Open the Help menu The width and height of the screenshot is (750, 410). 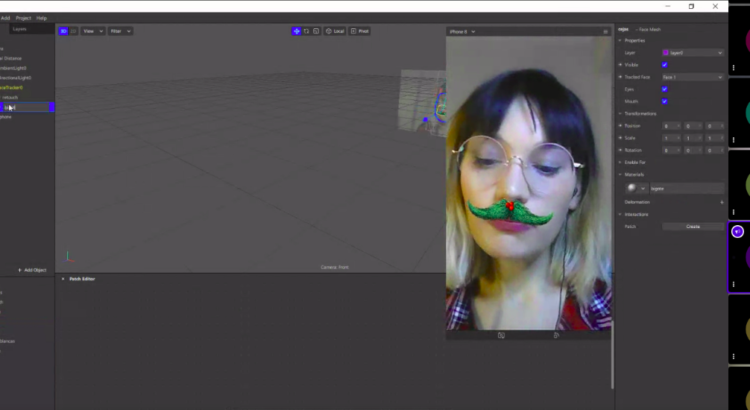(x=42, y=18)
